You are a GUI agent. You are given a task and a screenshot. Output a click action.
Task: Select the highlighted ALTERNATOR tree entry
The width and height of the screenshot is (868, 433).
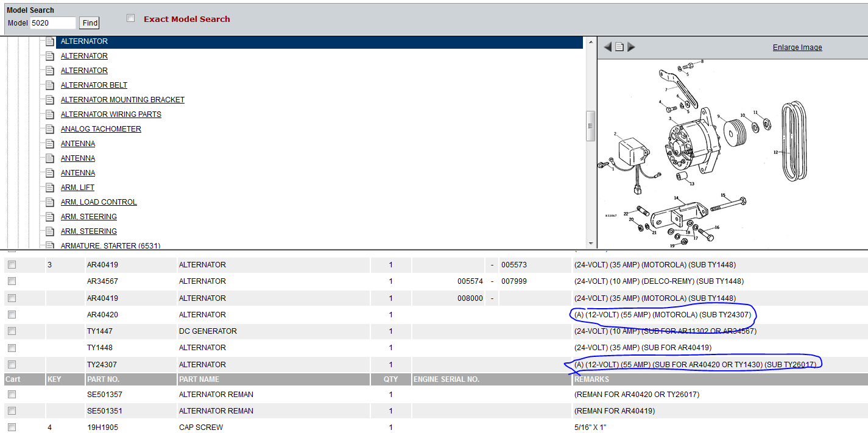coord(84,41)
